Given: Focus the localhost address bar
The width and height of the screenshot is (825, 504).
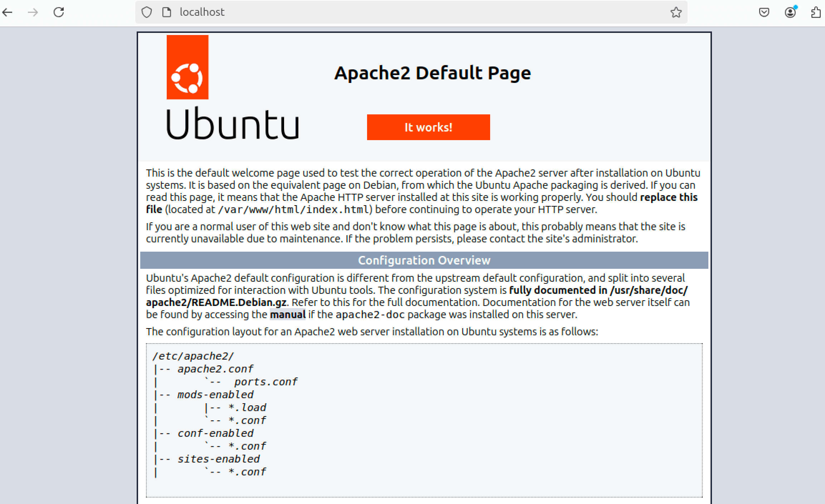Looking at the screenshot, I should pos(394,13).
